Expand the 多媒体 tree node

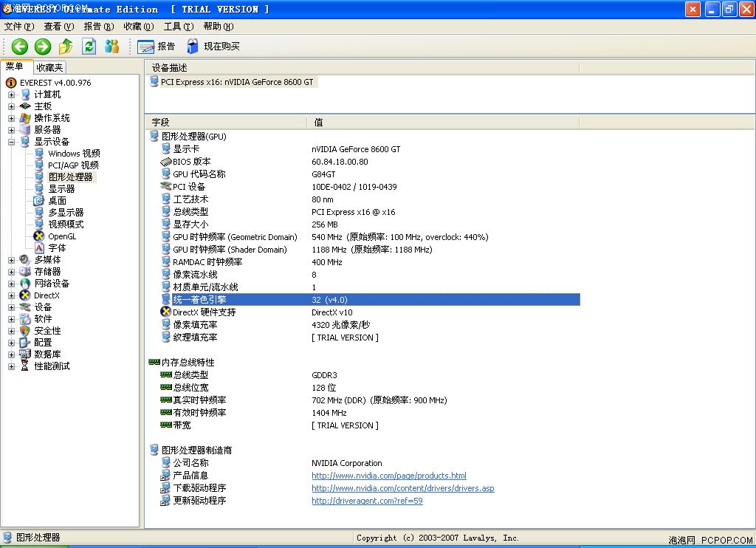tap(12, 260)
